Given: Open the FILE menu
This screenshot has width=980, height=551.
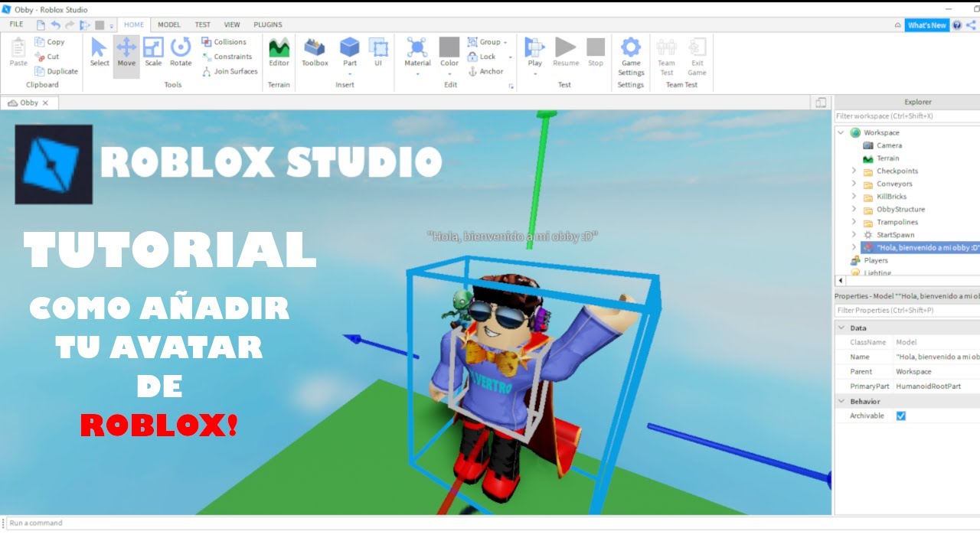Looking at the screenshot, I should pos(16,24).
